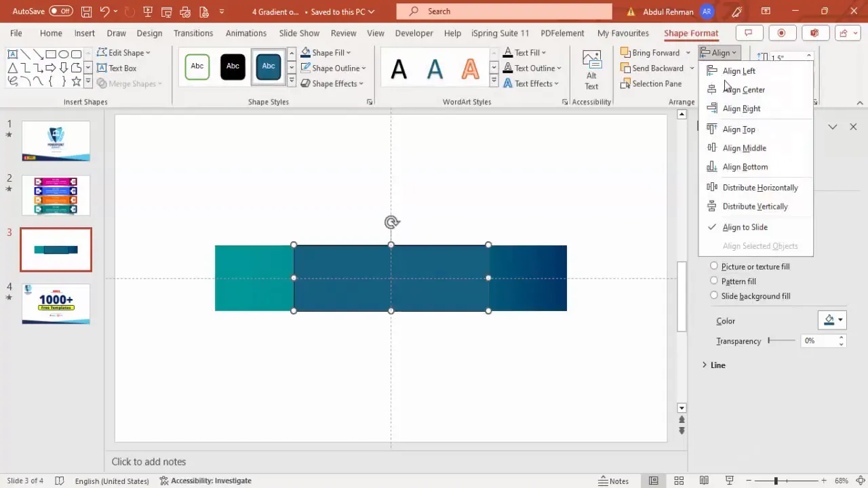Open Shape Effects dropdown

(x=332, y=83)
